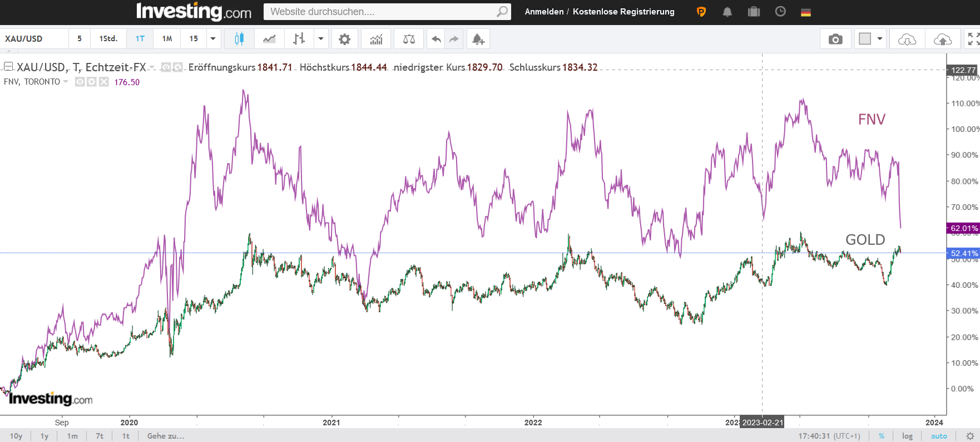Open the layout selector dropdown
The width and height of the screenshot is (980, 442).
(x=879, y=39)
